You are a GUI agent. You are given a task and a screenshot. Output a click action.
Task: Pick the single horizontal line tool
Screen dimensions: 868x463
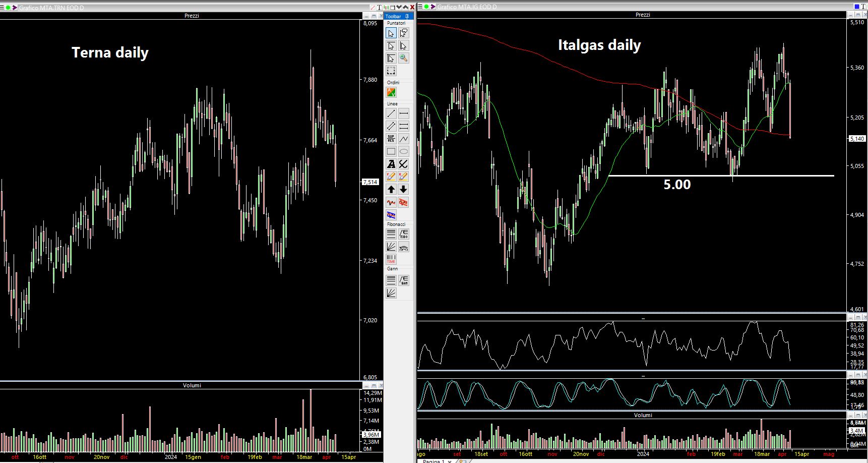(x=404, y=113)
